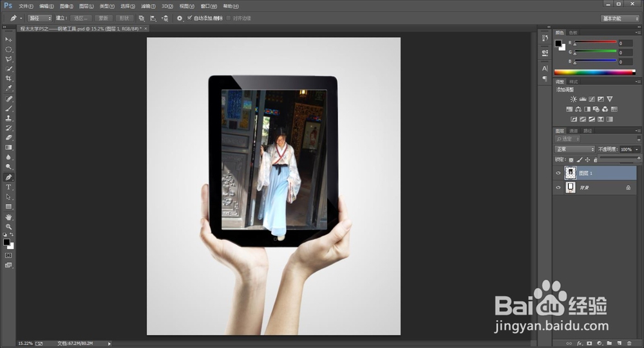Open 正常 blend mode dropdown
This screenshot has width=644, height=348.
pyautogui.click(x=574, y=149)
